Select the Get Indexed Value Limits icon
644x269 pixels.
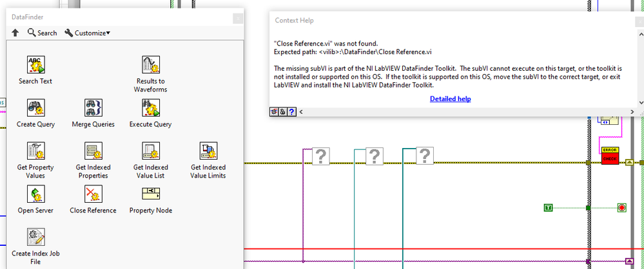pyautogui.click(x=208, y=151)
